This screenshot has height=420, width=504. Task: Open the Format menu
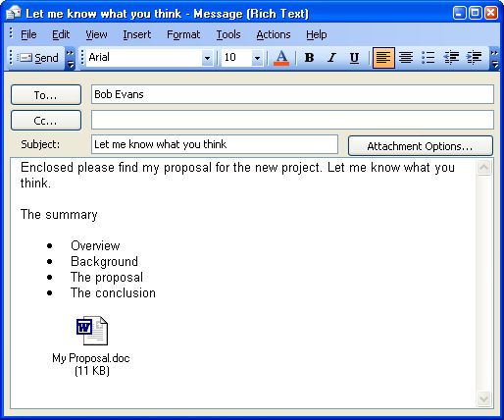(183, 34)
